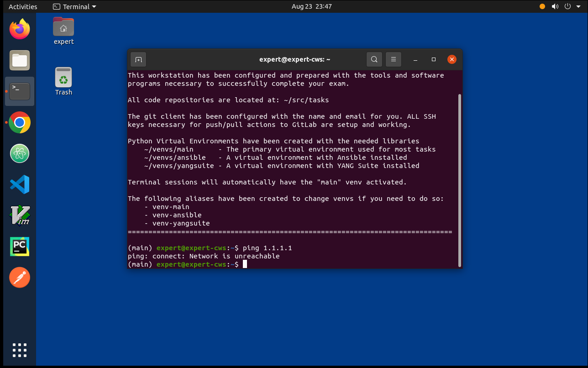
Task: Expand the system status menu arrow
Action: tap(578, 6)
